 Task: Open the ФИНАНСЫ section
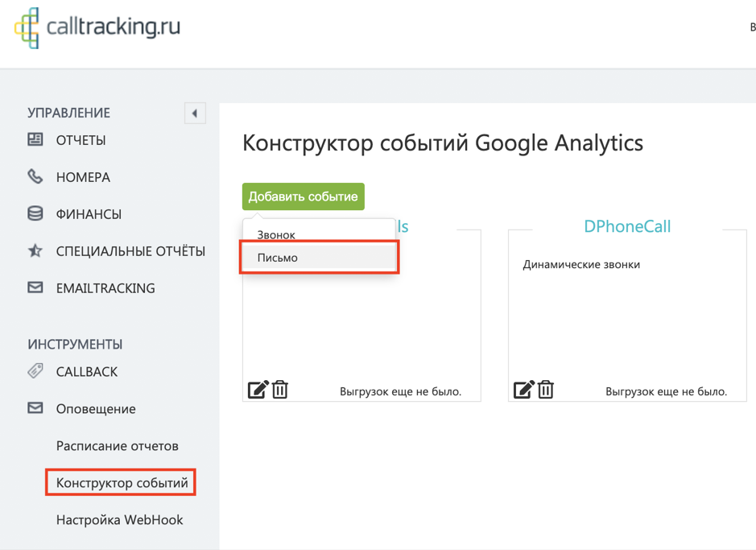89,214
